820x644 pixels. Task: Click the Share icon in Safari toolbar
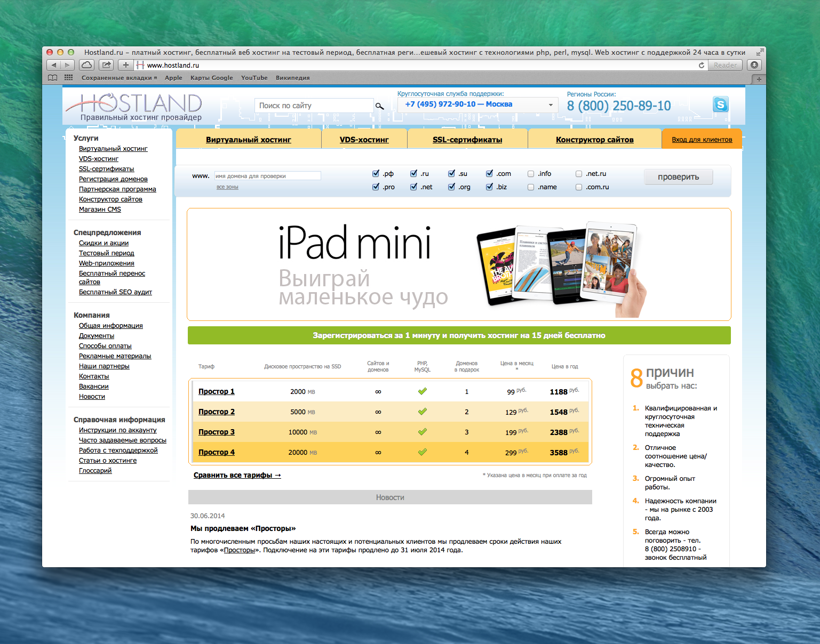click(107, 65)
